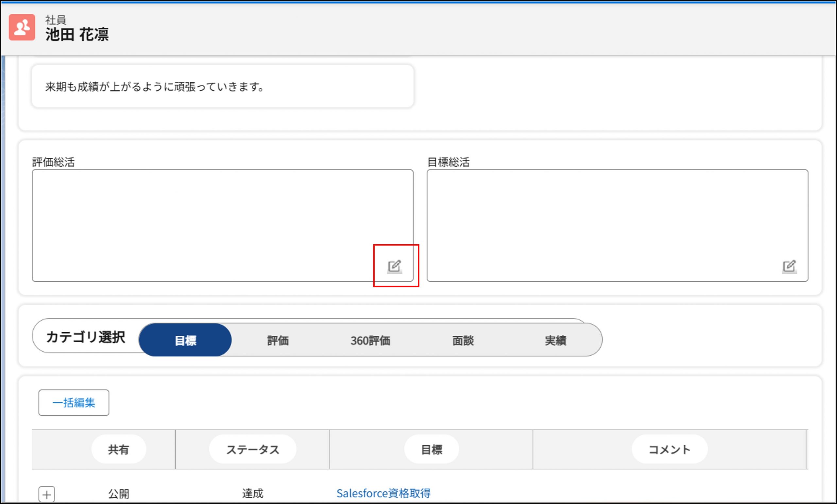Screen dimensions: 837x504
Task: Open the 実績 category tab
Action: point(555,340)
